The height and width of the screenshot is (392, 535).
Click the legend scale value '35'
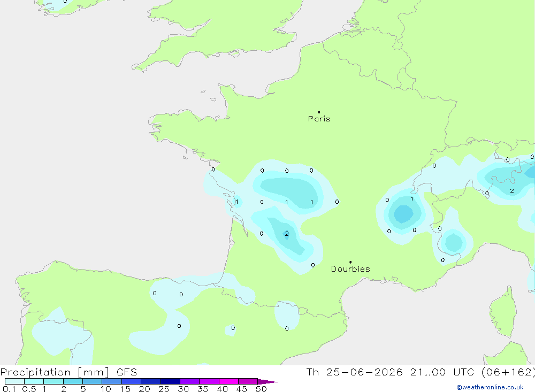[x=203, y=389]
